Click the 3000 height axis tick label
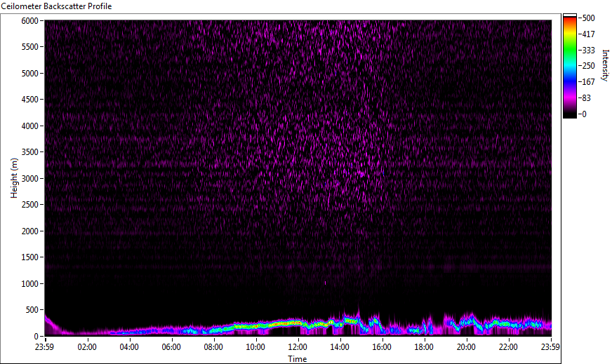 coord(29,179)
